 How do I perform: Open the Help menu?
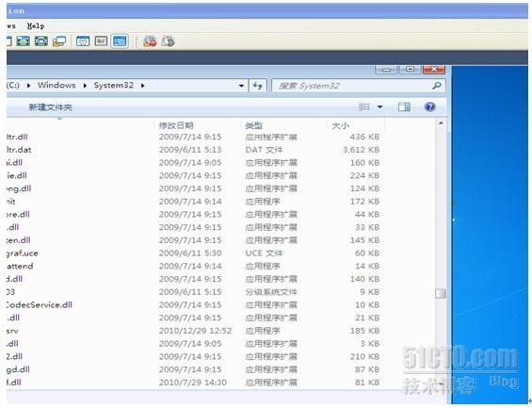[x=36, y=25]
